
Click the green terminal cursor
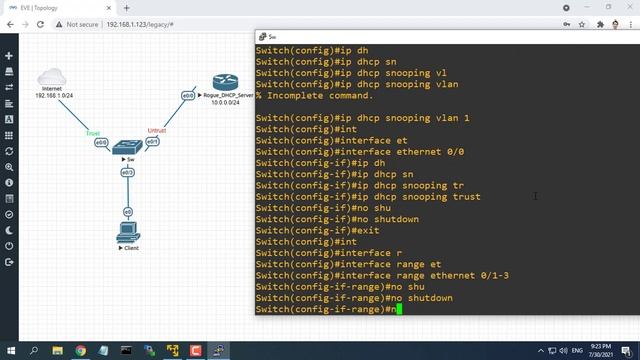click(399, 309)
